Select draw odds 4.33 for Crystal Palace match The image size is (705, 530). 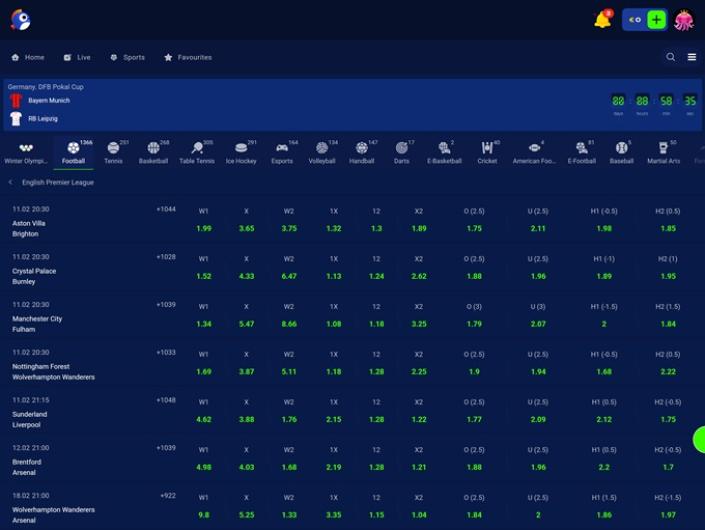tap(246, 276)
